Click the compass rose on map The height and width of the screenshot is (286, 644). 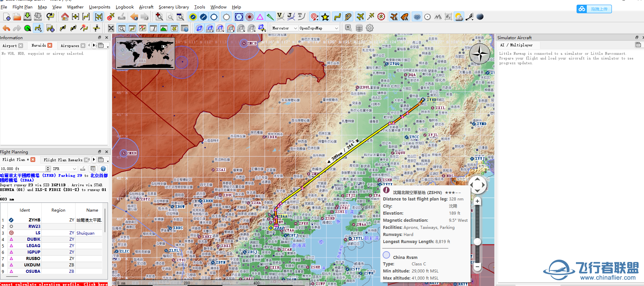tap(480, 54)
